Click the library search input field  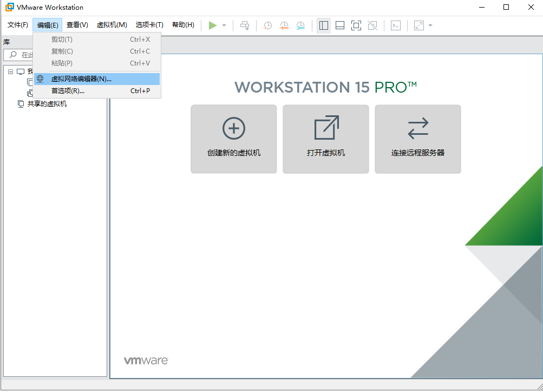point(19,55)
